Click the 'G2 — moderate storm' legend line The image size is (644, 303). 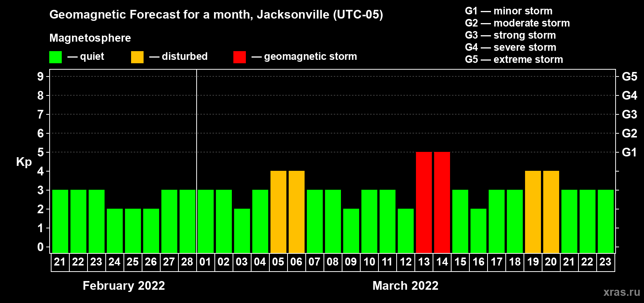tap(517, 23)
